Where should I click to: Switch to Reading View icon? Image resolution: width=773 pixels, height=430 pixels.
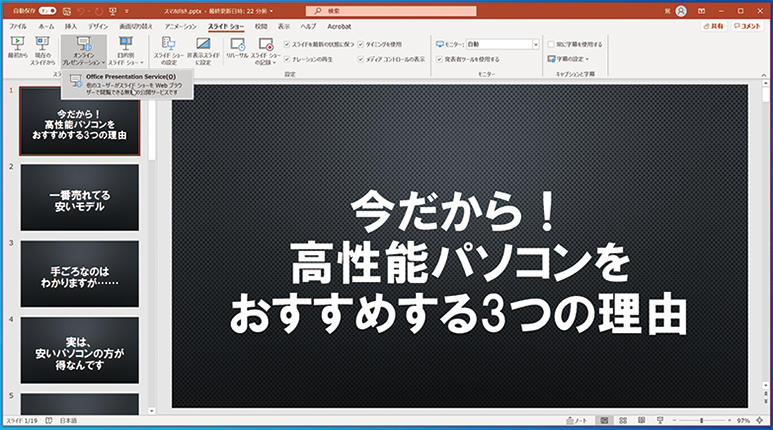641,421
